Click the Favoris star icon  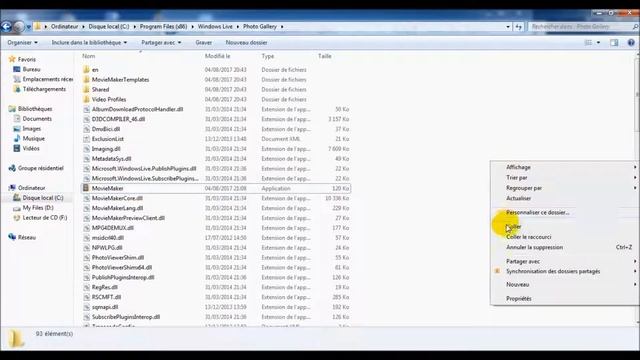(x=12, y=59)
